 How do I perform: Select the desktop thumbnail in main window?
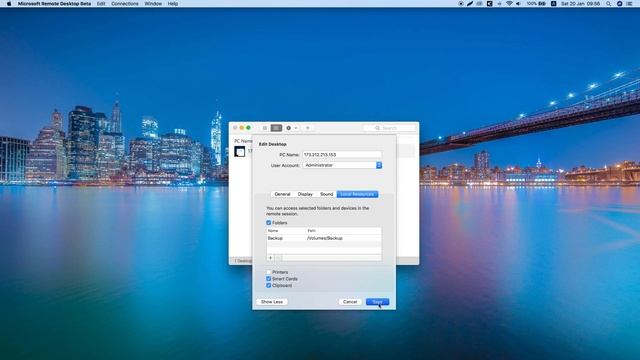click(240, 151)
